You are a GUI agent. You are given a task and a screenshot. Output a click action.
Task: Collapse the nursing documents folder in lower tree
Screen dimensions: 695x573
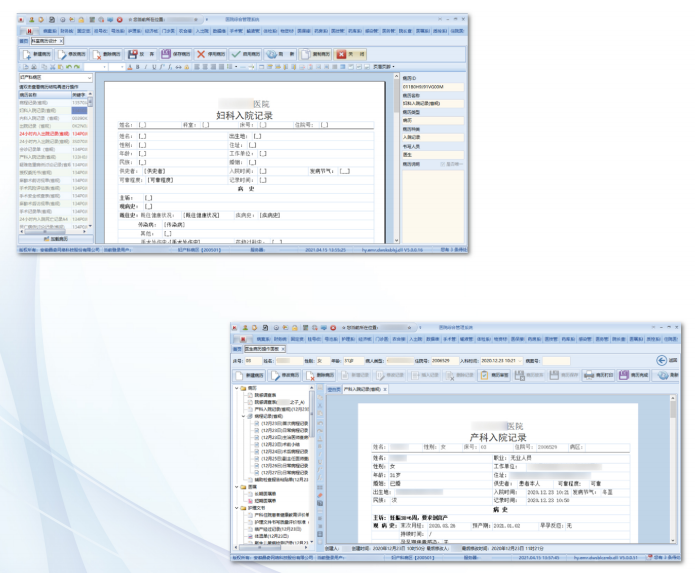[237, 508]
